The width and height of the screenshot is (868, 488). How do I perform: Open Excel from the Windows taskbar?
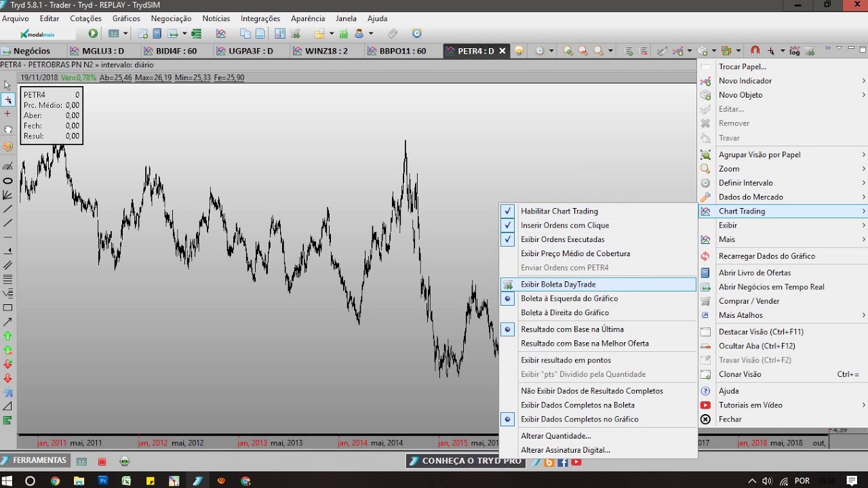pyautogui.click(x=126, y=481)
